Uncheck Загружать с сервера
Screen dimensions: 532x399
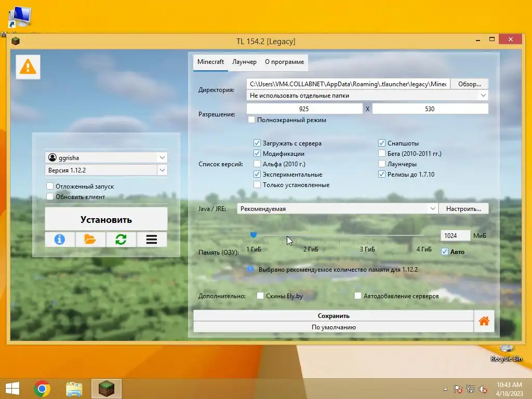(x=257, y=143)
